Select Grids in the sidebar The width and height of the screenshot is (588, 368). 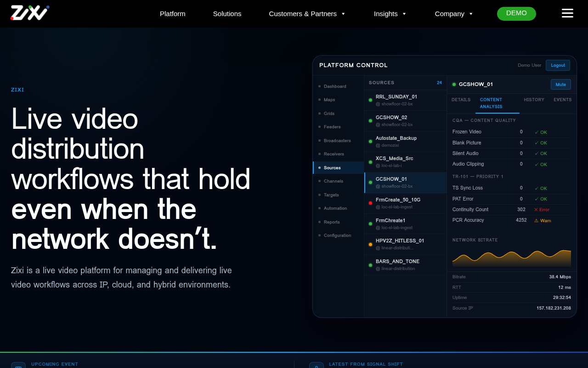(339, 114)
